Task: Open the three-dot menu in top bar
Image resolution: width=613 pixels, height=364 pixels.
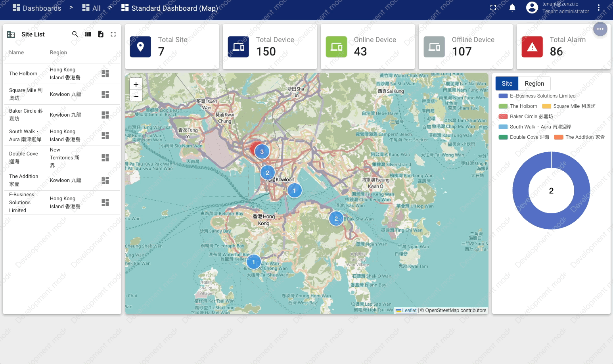Action: pyautogui.click(x=599, y=8)
